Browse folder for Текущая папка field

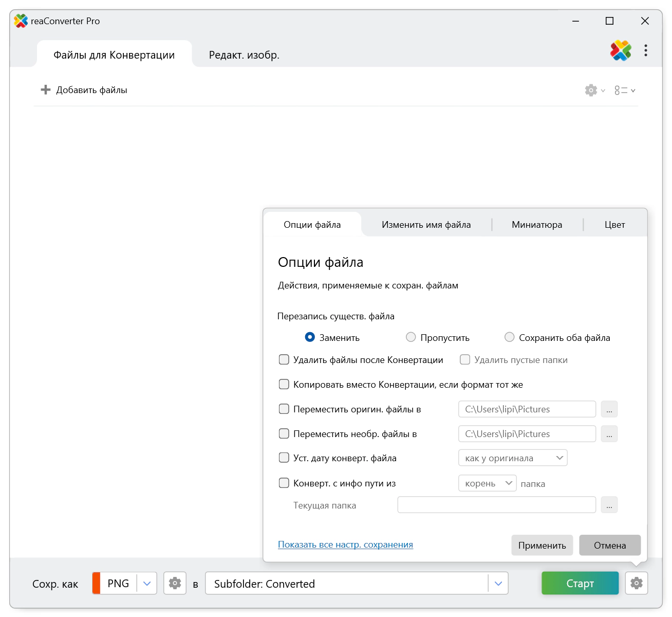[609, 505]
